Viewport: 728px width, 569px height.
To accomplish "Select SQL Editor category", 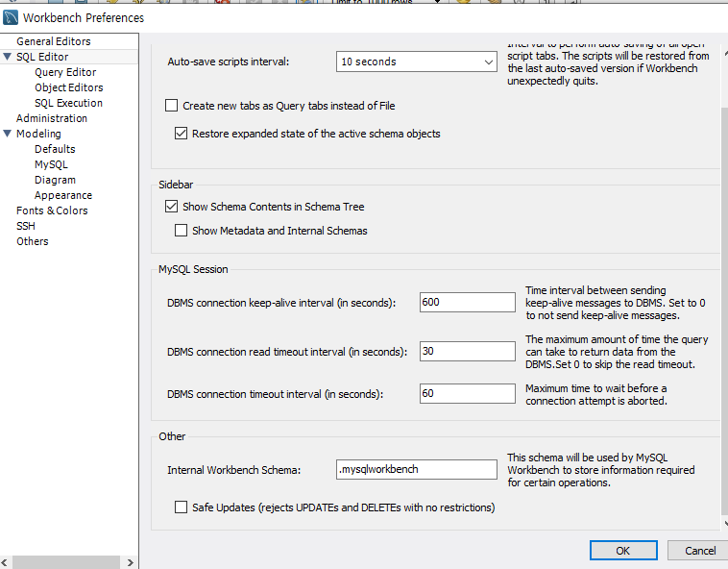I will coord(42,57).
